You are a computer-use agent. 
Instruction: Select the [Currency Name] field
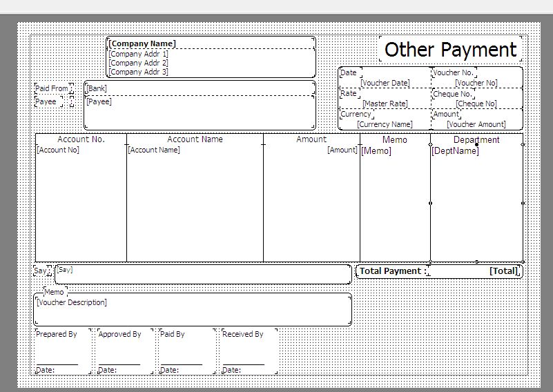click(385, 124)
